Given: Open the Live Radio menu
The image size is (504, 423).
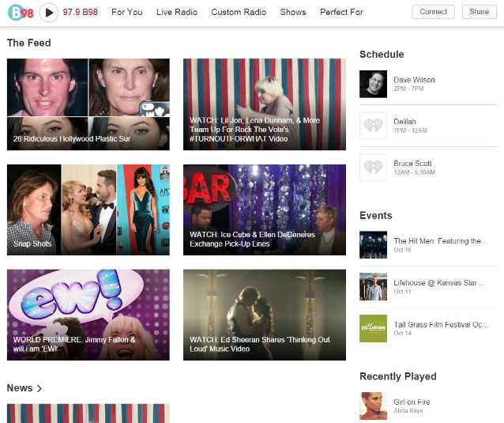Looking at the screenshot, I should [x=177, y=12].
